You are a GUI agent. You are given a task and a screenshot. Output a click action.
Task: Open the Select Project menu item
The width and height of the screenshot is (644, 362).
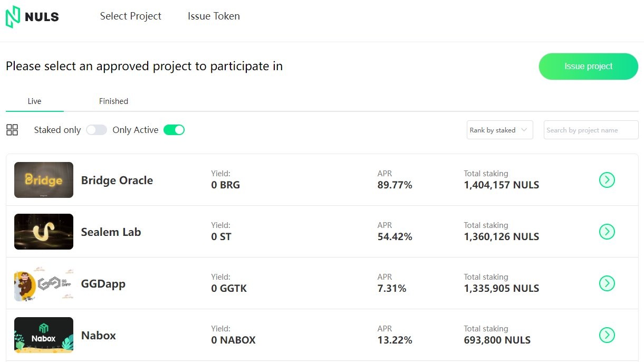131,16
